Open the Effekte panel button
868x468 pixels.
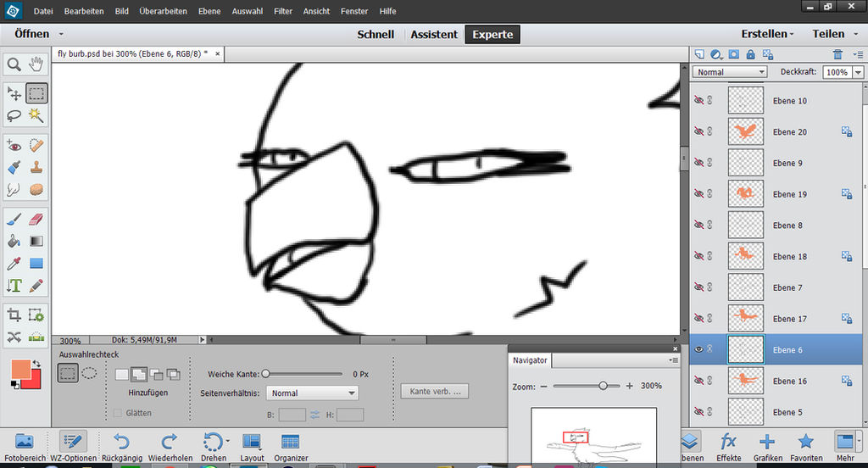[728, 448]
